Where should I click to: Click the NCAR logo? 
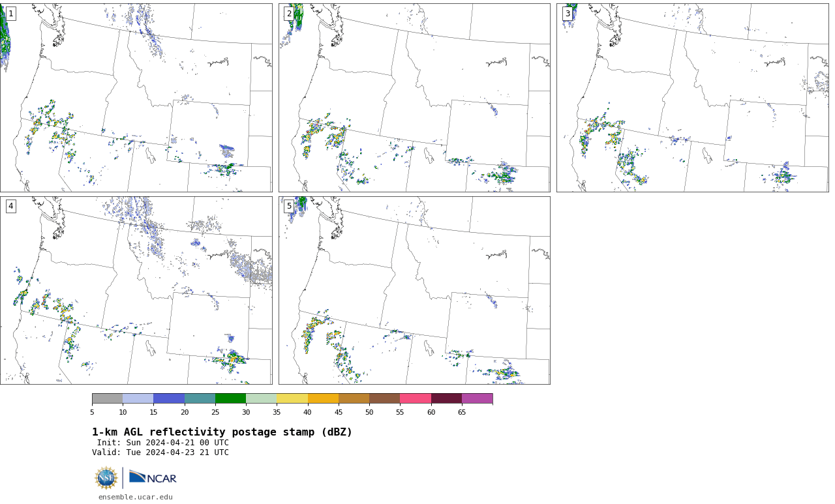[153, 478]
